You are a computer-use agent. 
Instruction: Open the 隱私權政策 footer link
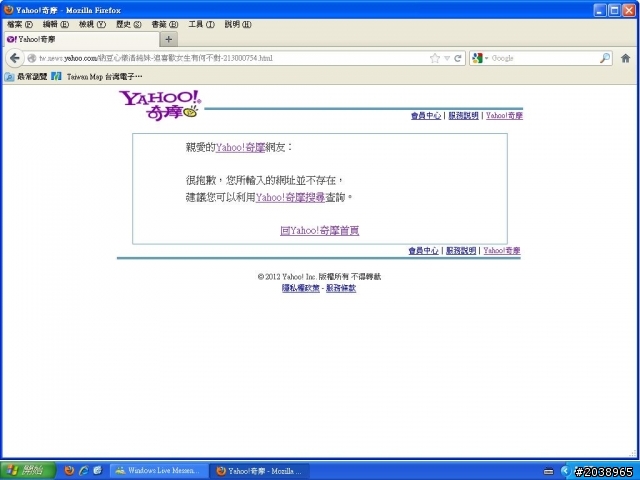(x=300, y=288)
